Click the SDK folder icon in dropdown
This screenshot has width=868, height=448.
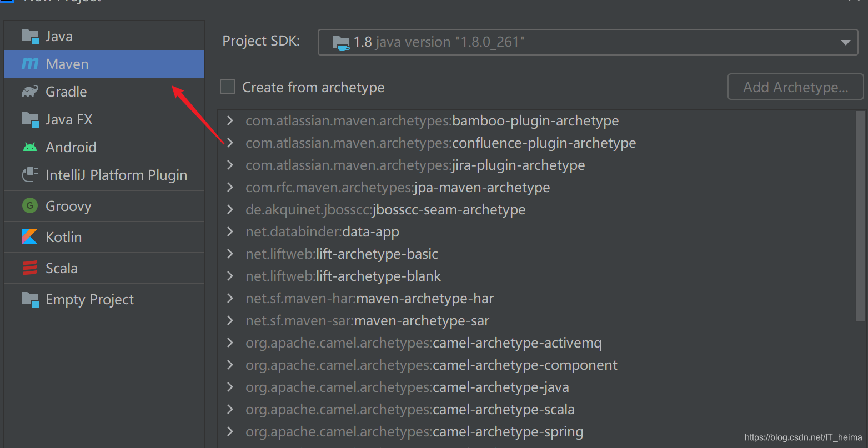click(341, 43)
